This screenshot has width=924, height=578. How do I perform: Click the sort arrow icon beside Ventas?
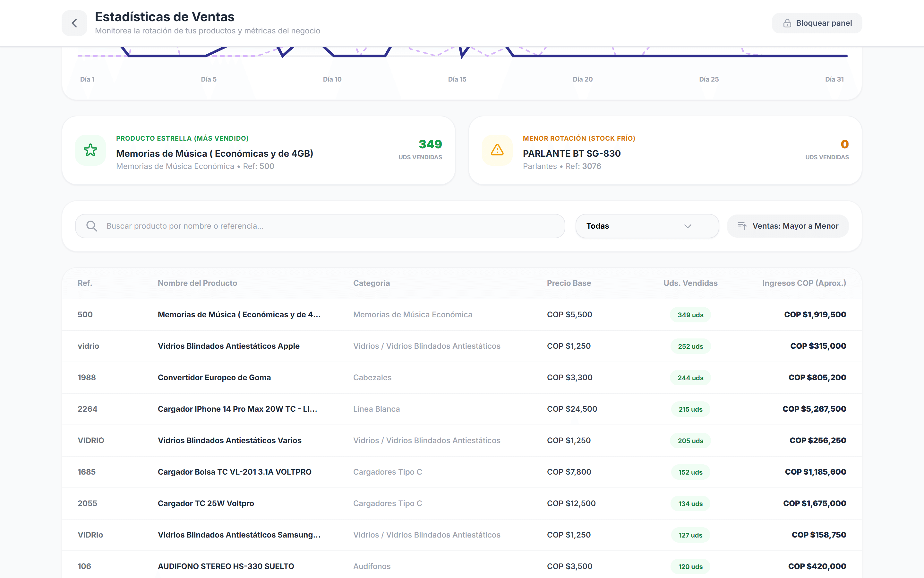tap(742, 226)
